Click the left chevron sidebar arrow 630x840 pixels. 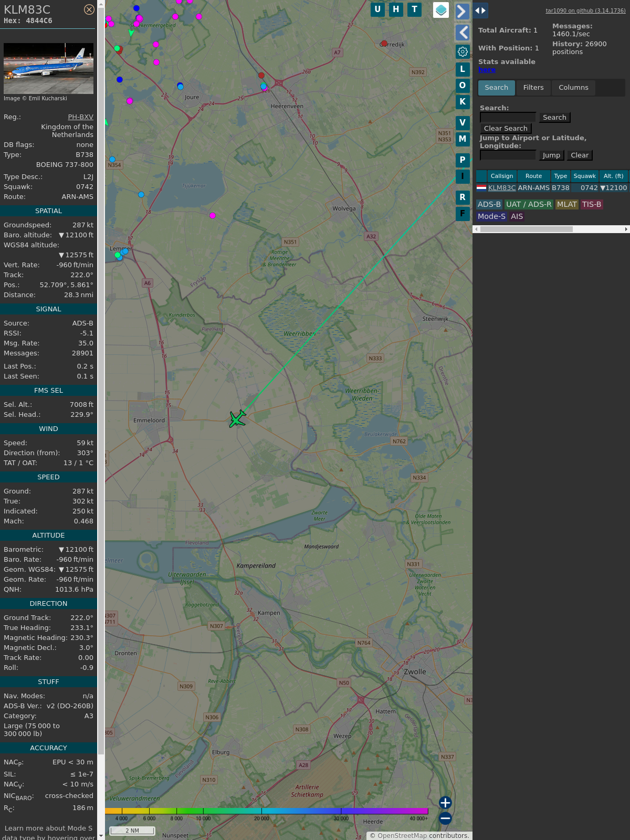(462, 33)
